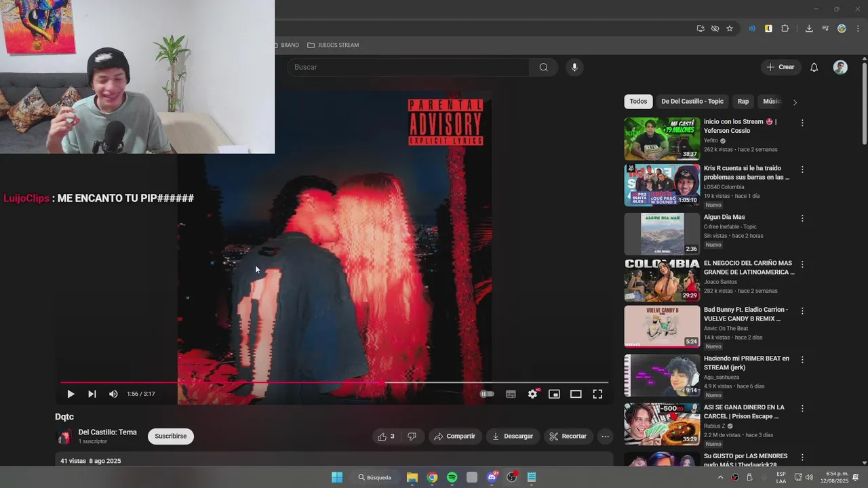Open the BRAND bookmark folder
868x488 pixels.
tap(287, 45)
